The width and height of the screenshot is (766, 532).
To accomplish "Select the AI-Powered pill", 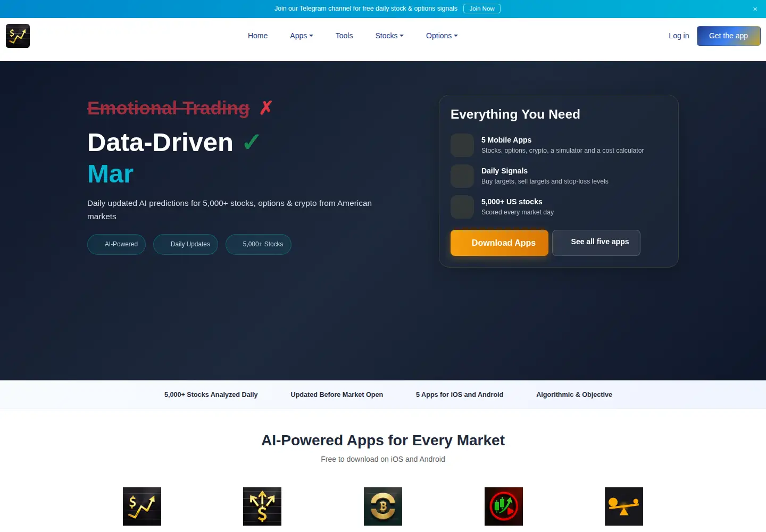I will coord(116,244).
